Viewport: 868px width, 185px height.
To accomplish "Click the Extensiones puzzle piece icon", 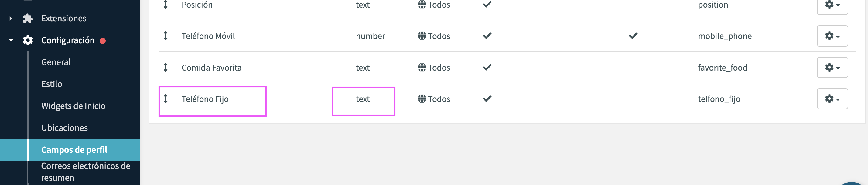I will [x=28, y=18].
